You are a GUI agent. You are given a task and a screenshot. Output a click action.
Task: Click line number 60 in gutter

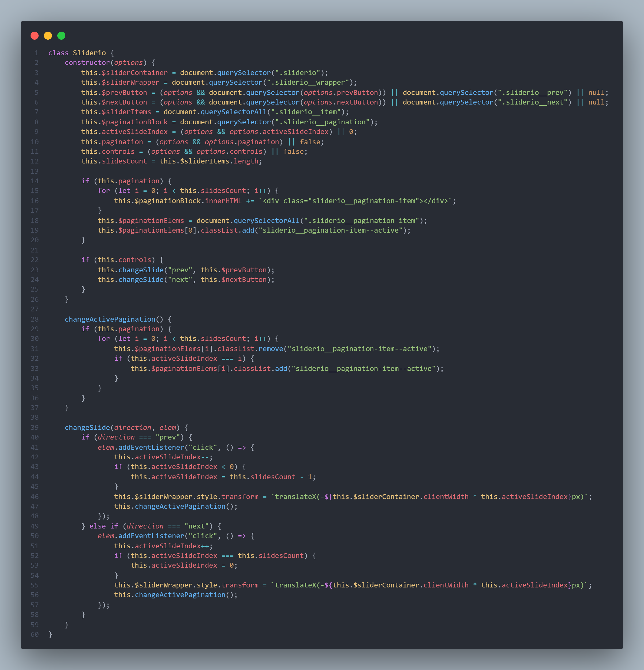(35, 634)
